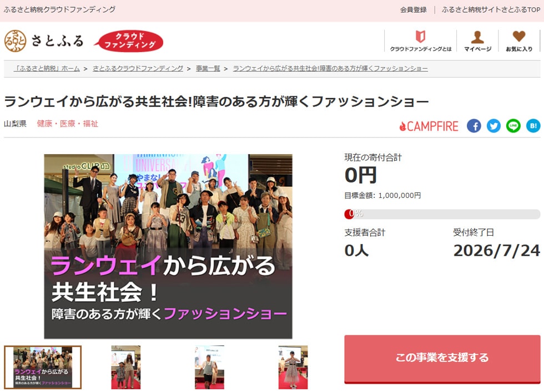This screenshot has width=544, height=392.
Task: Click the 0人 supporter count
Action: click(x=356, y=250)
